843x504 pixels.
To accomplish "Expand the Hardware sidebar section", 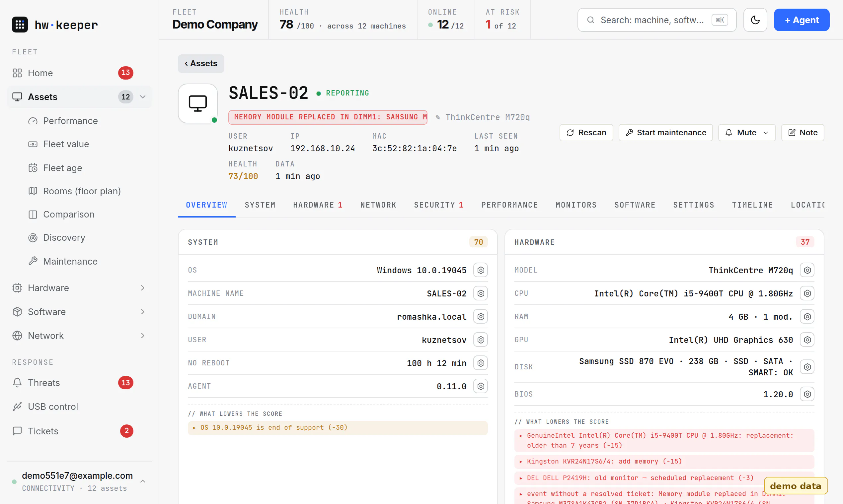I will 143,288.
